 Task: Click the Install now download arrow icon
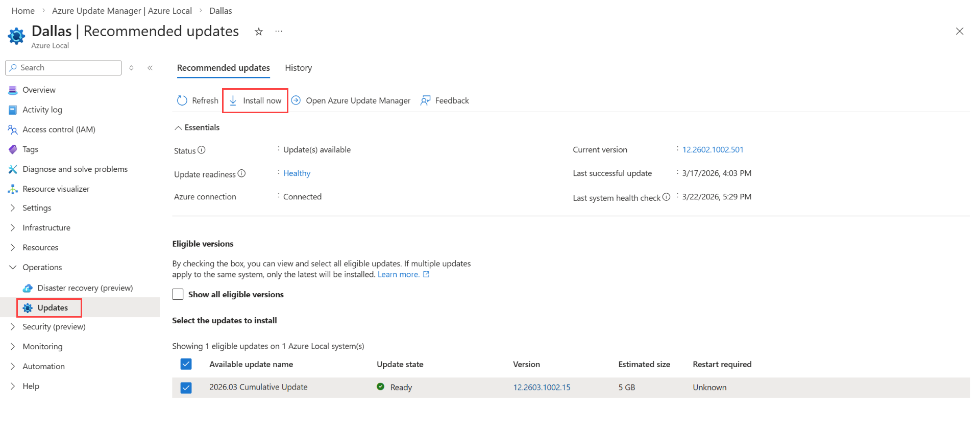(233, 100)
